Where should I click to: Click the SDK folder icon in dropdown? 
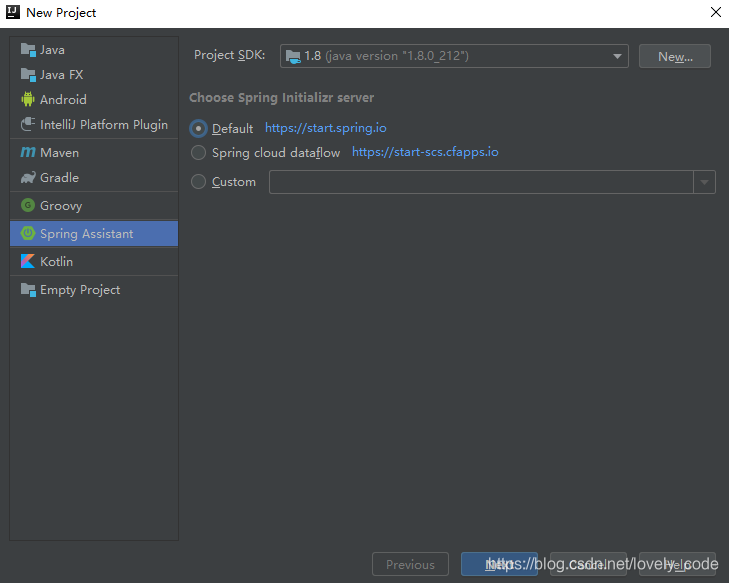pos(293,56)
